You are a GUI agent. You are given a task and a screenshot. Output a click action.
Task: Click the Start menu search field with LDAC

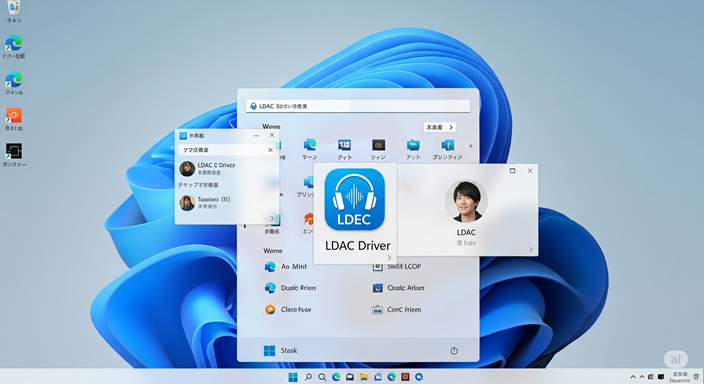coord(358,106)
